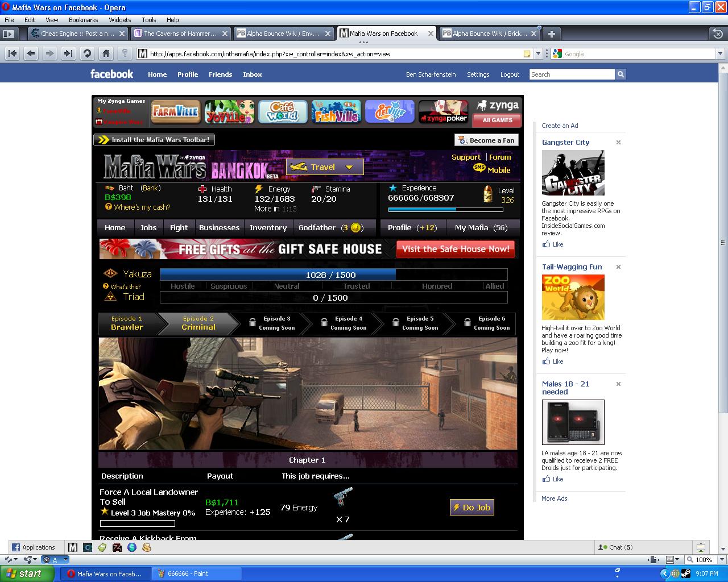
Task: Expand the address bar history dropdown
Action: [x=538, y=54]
